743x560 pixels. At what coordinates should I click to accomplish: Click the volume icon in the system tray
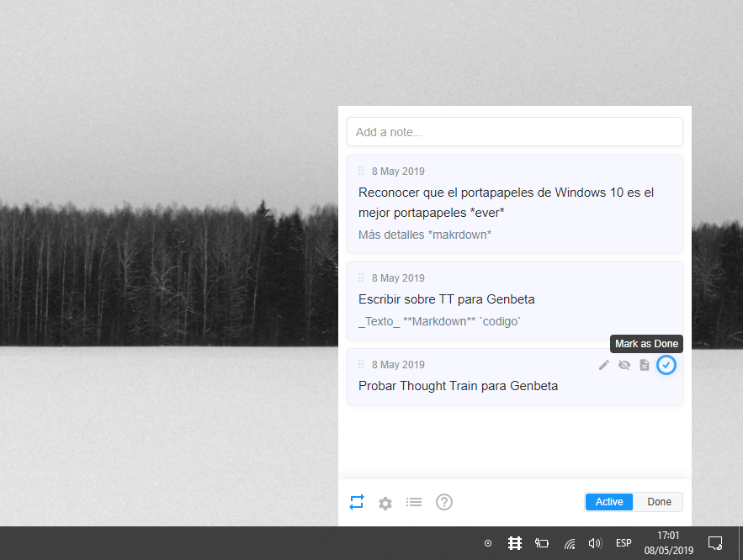tap(596, 542)
